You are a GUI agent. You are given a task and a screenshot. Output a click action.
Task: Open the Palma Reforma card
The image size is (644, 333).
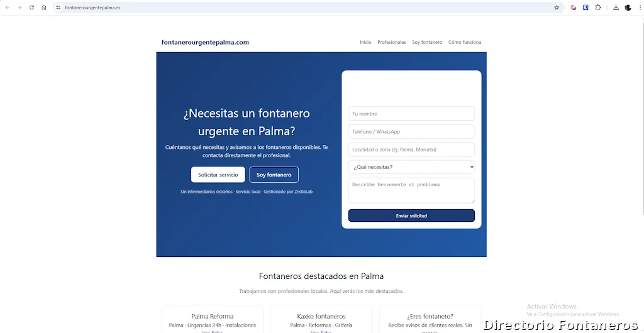(x=213, y=319)
